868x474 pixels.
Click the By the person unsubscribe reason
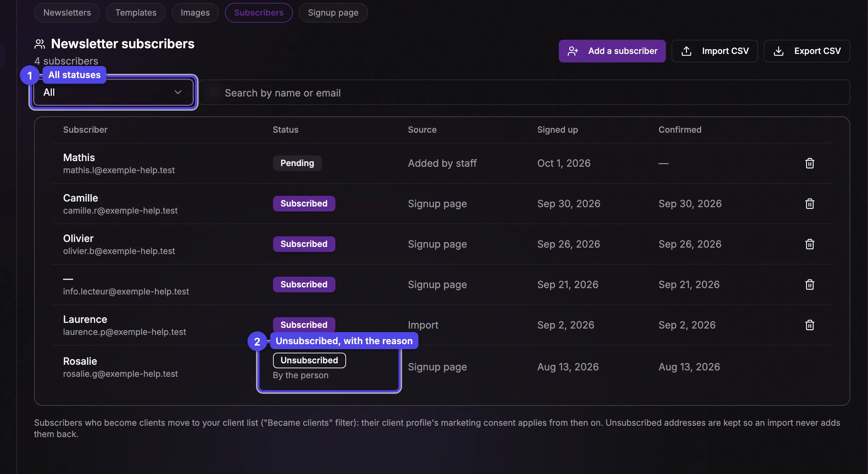(x=301, y=375)
